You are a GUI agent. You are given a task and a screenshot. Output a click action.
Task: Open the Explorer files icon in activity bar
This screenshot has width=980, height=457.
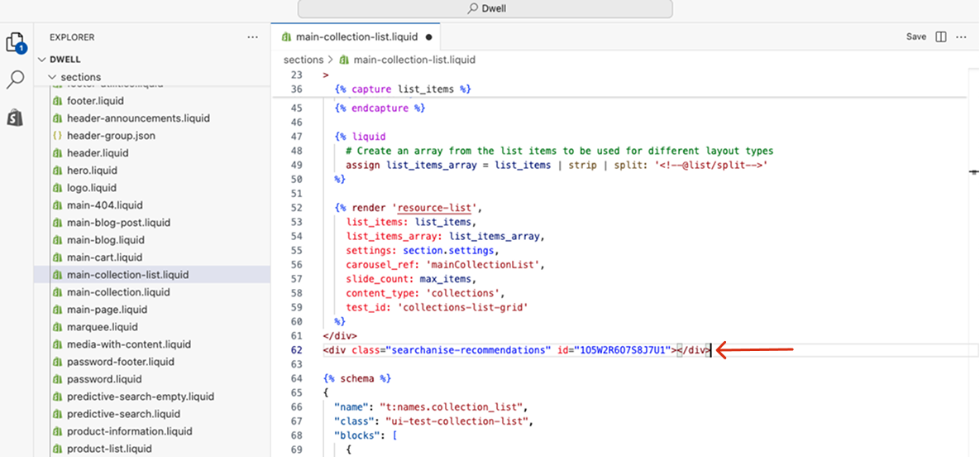point(16,42)
